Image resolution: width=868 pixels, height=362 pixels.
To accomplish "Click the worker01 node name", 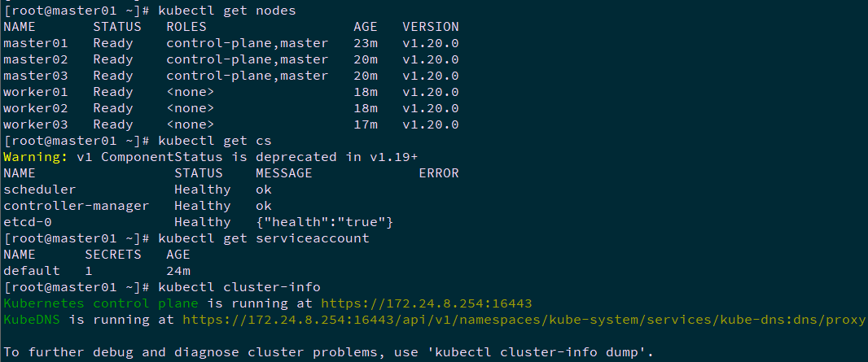I will [x=36, y=92].
